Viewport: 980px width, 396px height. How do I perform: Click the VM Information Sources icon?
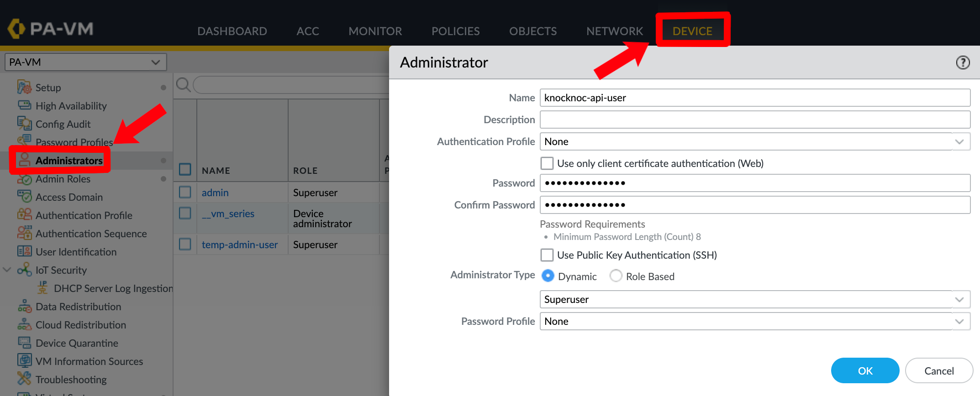(x=24, y=360)
